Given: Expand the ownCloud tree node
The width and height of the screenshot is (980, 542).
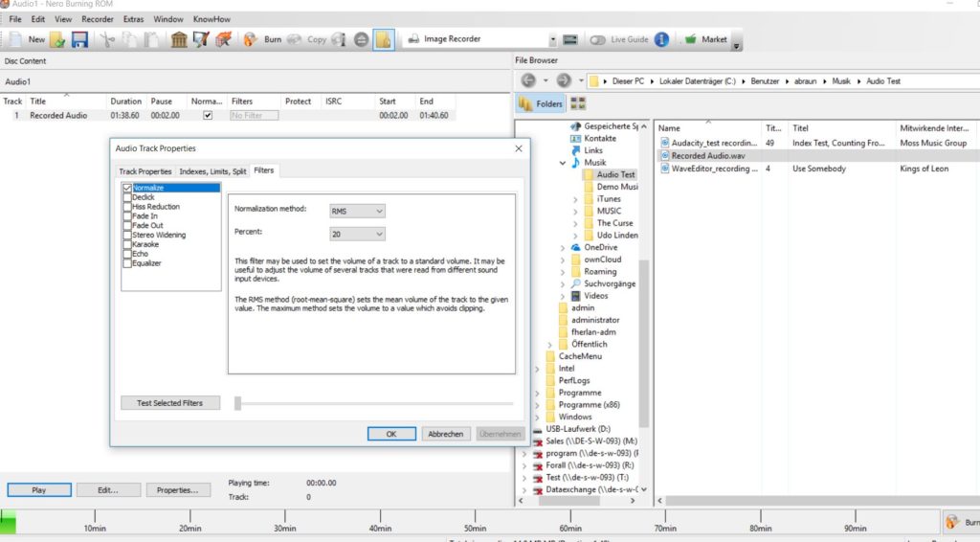Looking at the screenshot, I should (563, 260).
